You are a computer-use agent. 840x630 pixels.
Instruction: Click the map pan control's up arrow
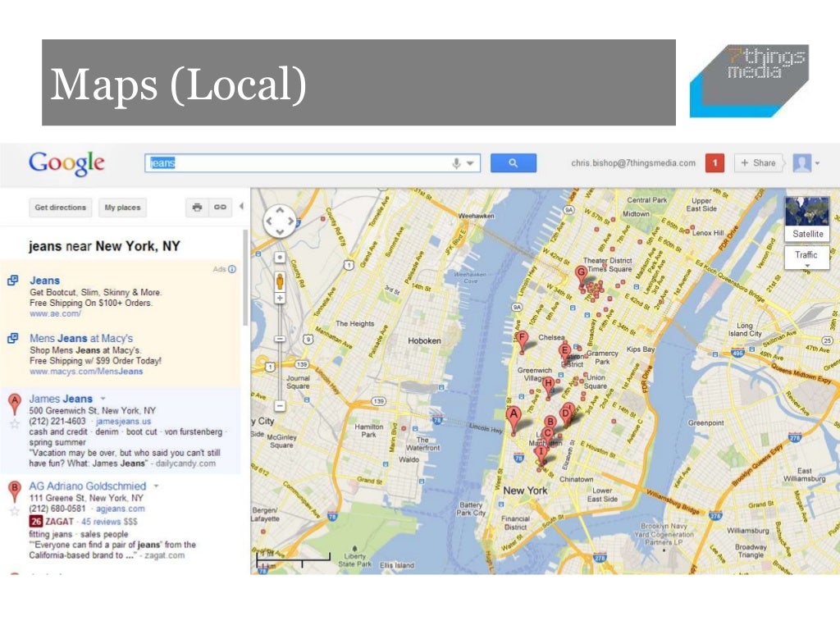tap(280, 211)
